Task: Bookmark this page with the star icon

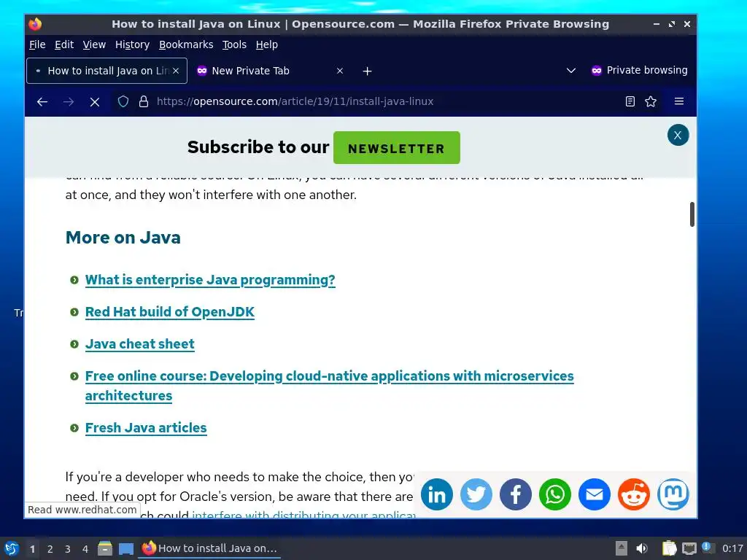Action: tap(651, 101)
